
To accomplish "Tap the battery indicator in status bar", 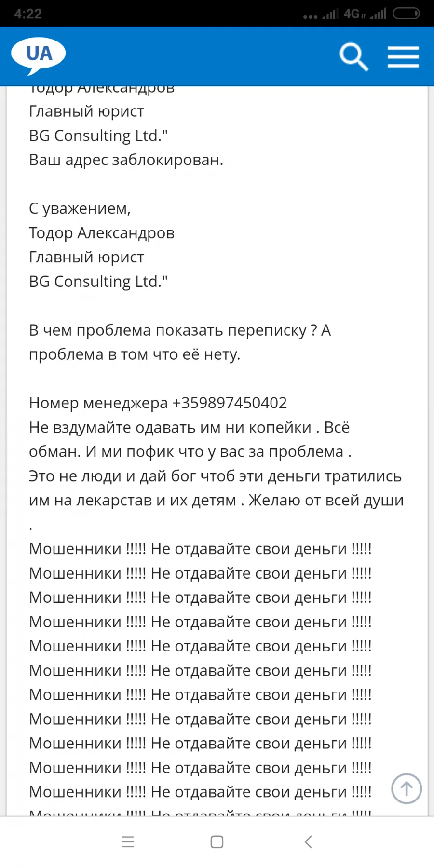I will click(x=406, y=14).
